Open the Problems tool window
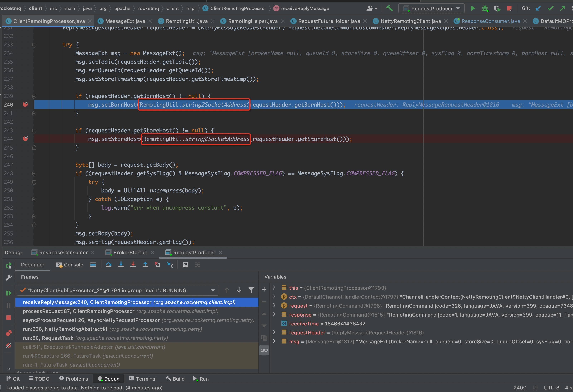Viewport: 573px width, 392px height. click(x=74, y=379)
